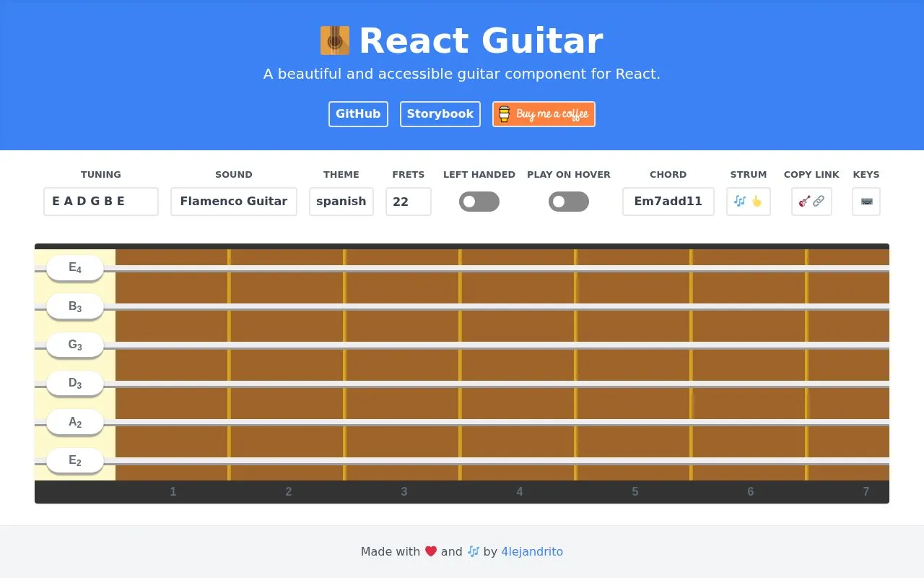Play the open G3 string button

pyautogui.click(x=75, y=345)
